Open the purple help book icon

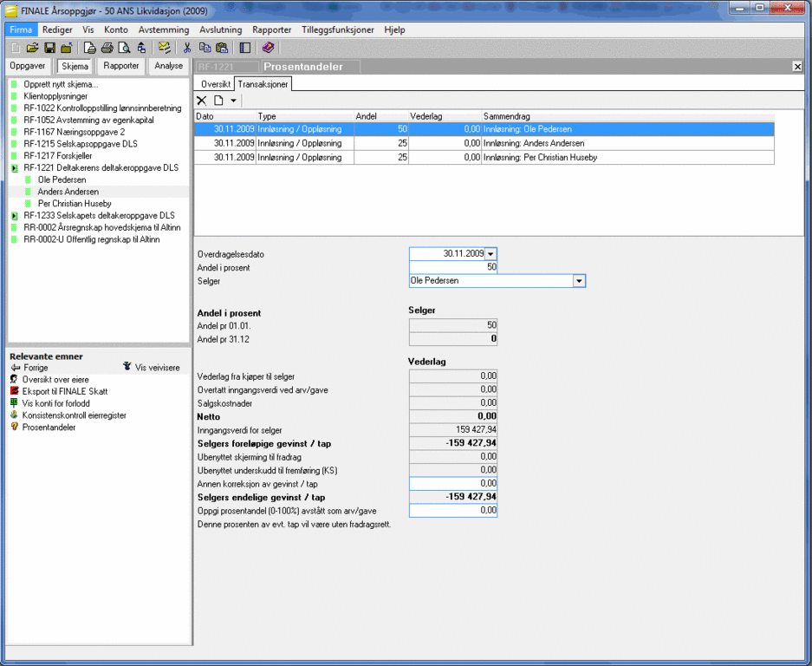268,48
